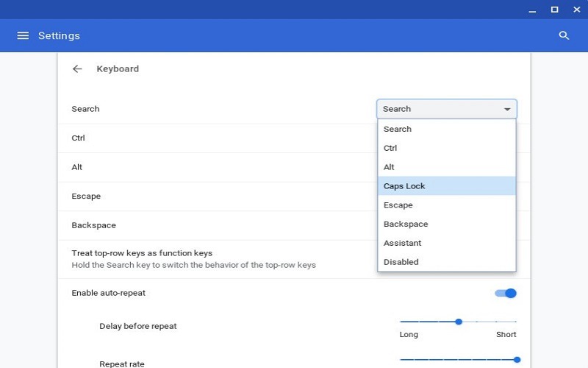
Task: Open the hamburger main menu
Action: point(23,35)
